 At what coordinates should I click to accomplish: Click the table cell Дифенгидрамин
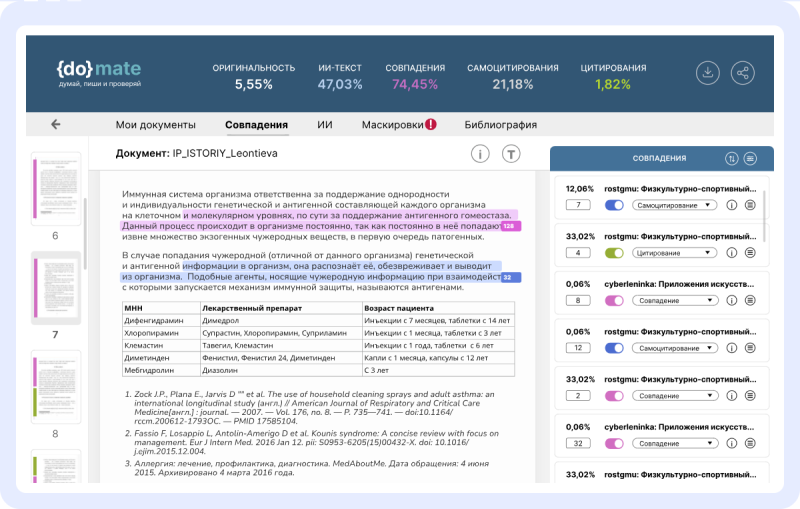click(161, 320)
